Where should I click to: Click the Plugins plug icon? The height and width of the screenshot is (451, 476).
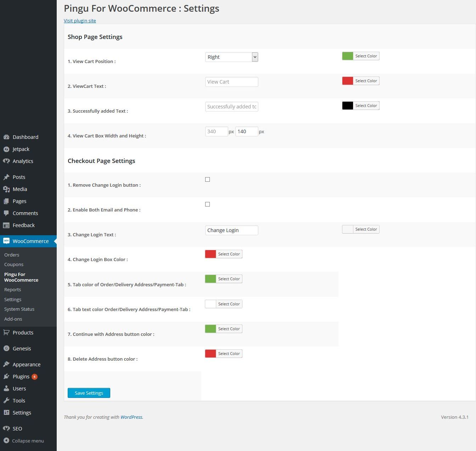(x=6, y=377)
